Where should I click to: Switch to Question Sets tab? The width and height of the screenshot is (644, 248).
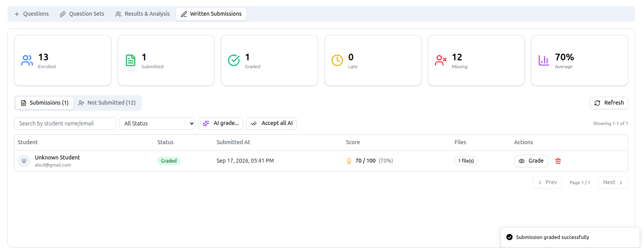click(82, 14)
